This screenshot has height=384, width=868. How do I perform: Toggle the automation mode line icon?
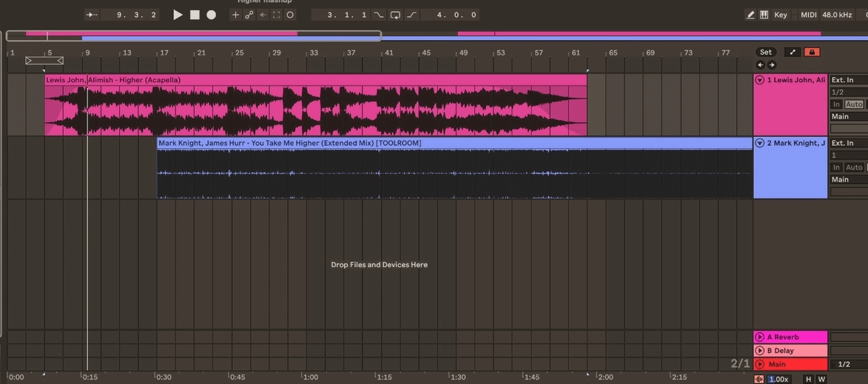[793, 52]
